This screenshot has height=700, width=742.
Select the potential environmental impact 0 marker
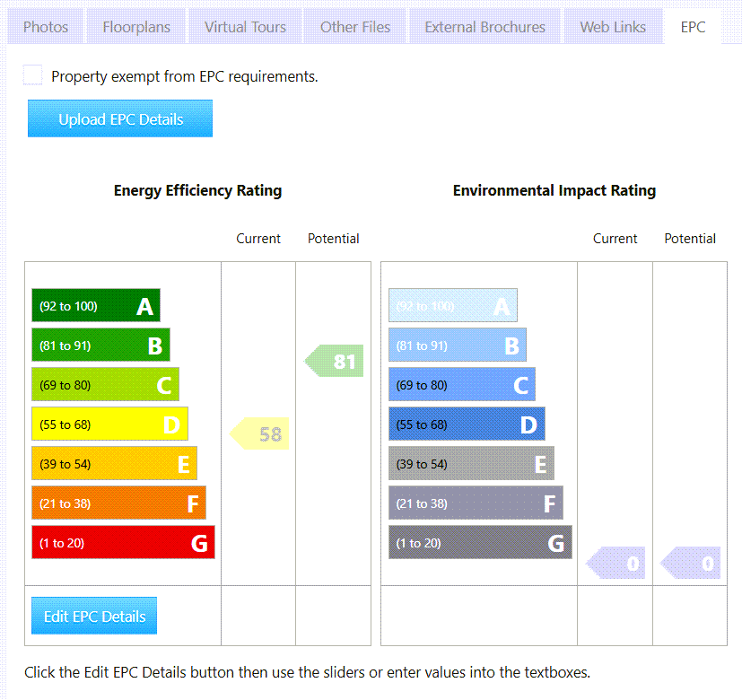click(x=690, y=563)
